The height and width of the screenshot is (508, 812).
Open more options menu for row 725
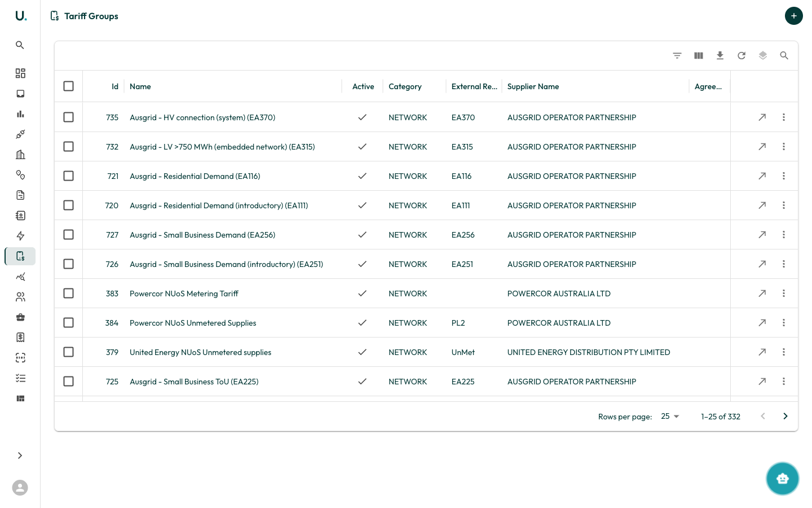click(x=784, y=382)
